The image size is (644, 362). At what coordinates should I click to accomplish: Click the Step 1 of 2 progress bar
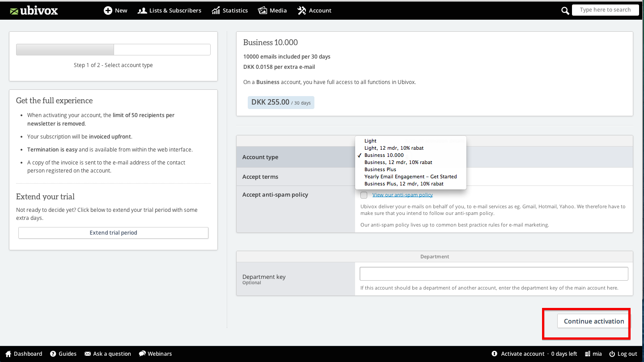(x=113, y=50)
